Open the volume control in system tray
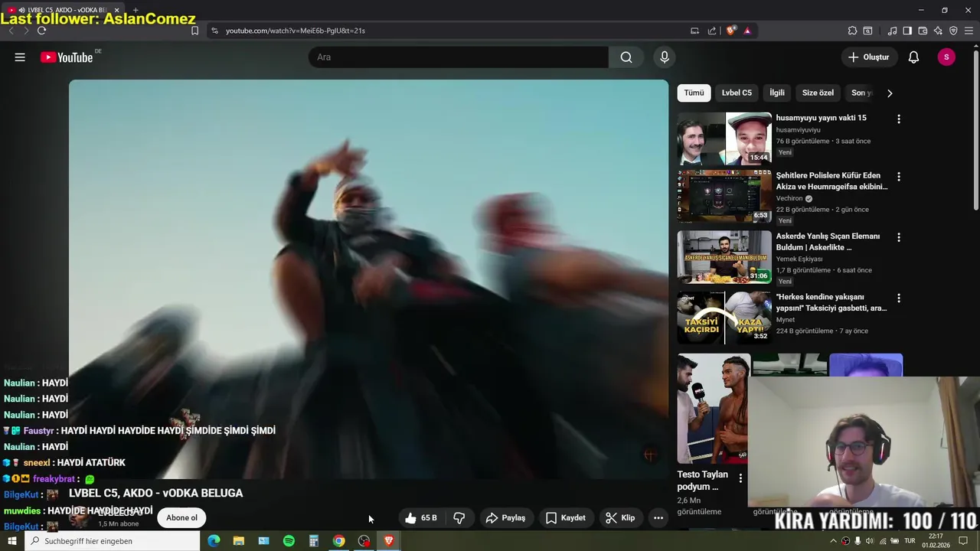 coord(870,541)
